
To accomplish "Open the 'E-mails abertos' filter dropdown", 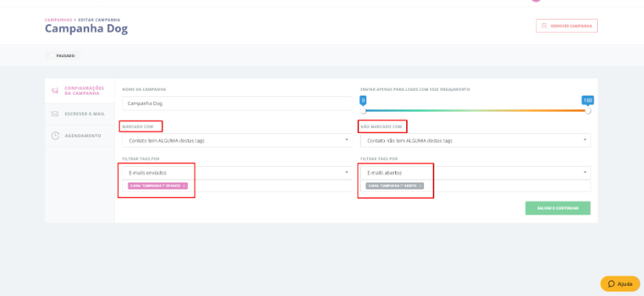I will [476, 172].
